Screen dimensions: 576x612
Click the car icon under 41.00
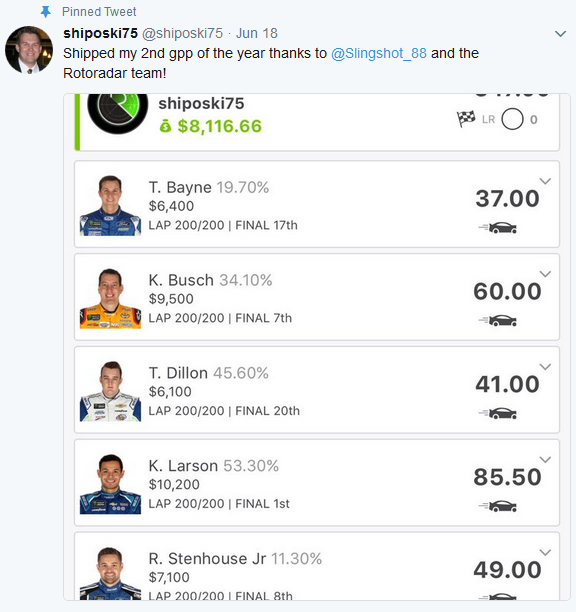click(498, 413)
